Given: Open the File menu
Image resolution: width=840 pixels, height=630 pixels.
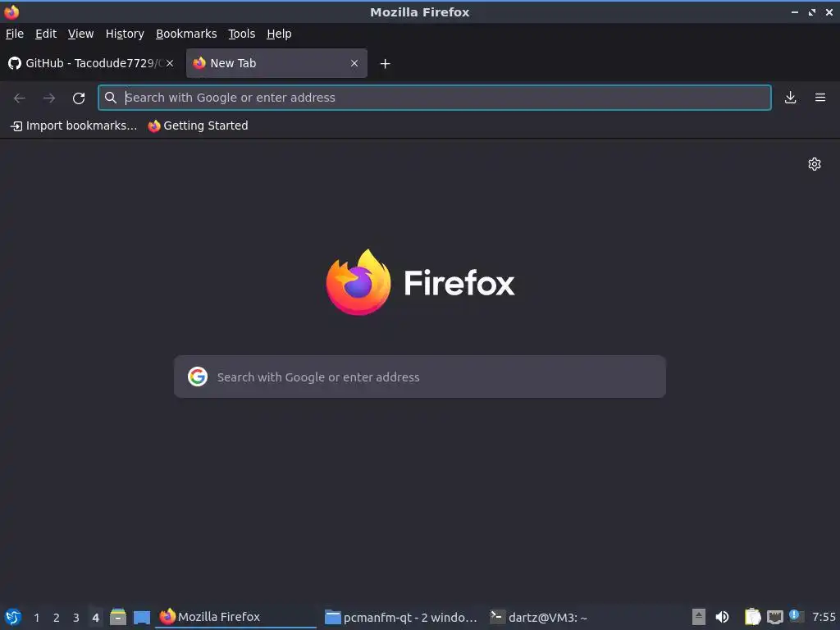Looking at the screenshot, I should pos(15,34).
